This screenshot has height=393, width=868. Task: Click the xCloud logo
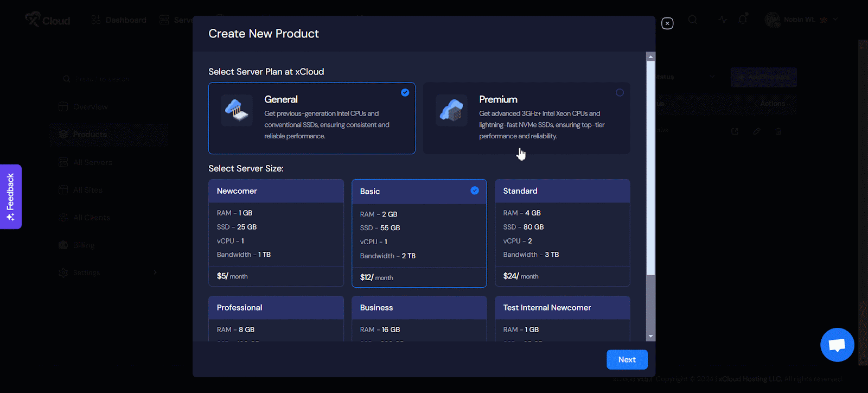pyautogui.click(x=48, y=20)
